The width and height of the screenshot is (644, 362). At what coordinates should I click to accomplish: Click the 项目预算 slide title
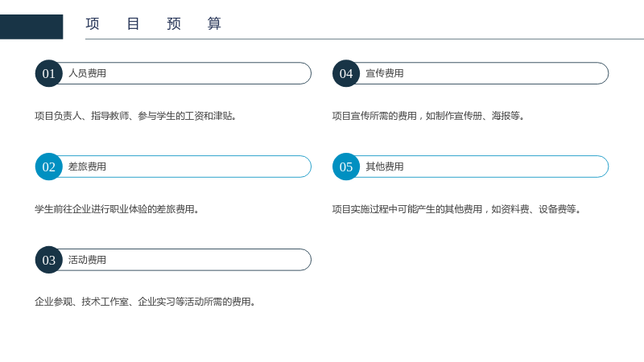(153, 23)
